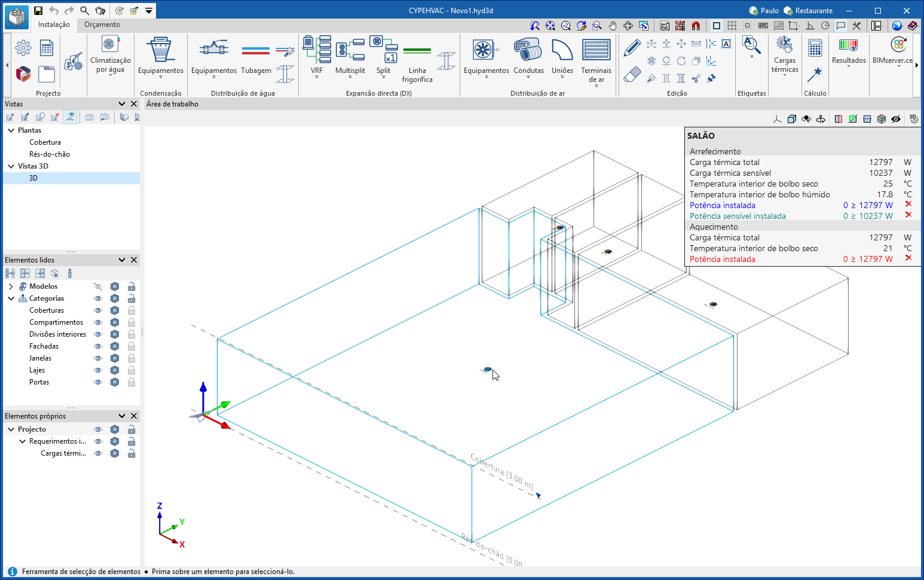This screenshot has width=924, height=580.
Task: Click the Potência instalada link under Arrefecimento
Action: coord(722,205)
